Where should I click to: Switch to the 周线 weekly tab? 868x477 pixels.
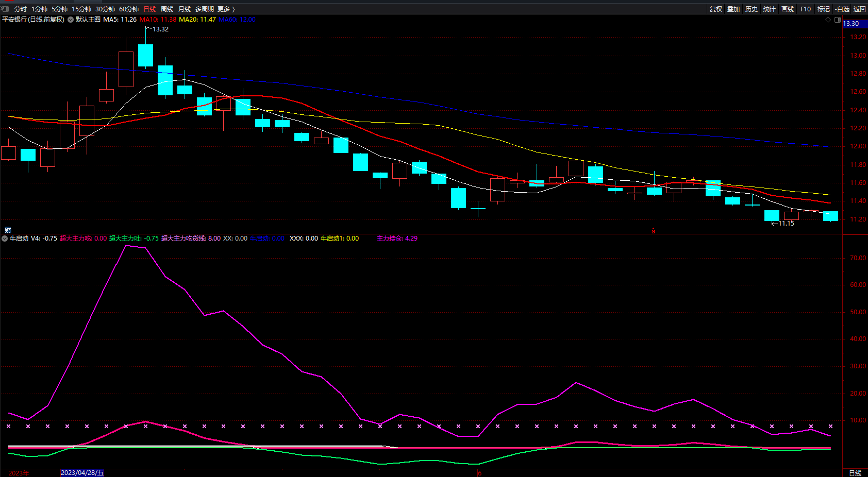coord(167,9)
